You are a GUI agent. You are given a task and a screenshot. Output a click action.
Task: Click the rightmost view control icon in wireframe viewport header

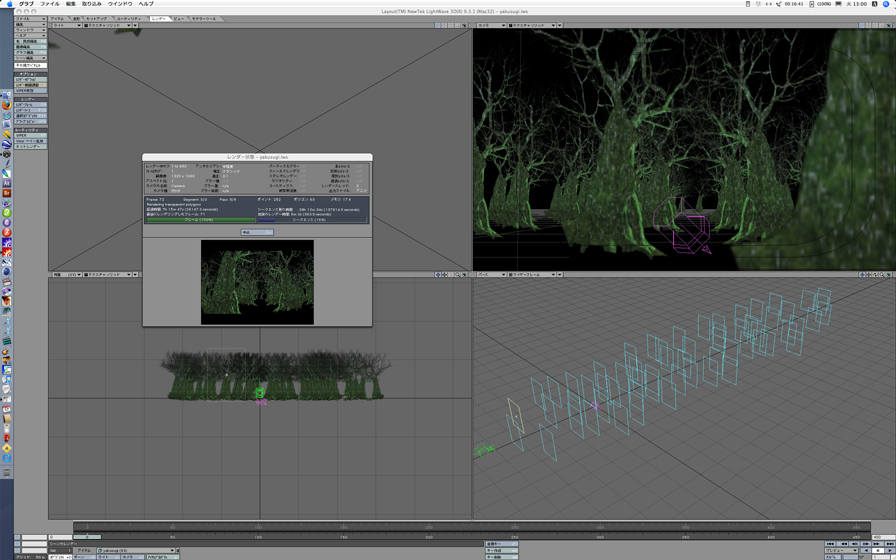[888, 275]
